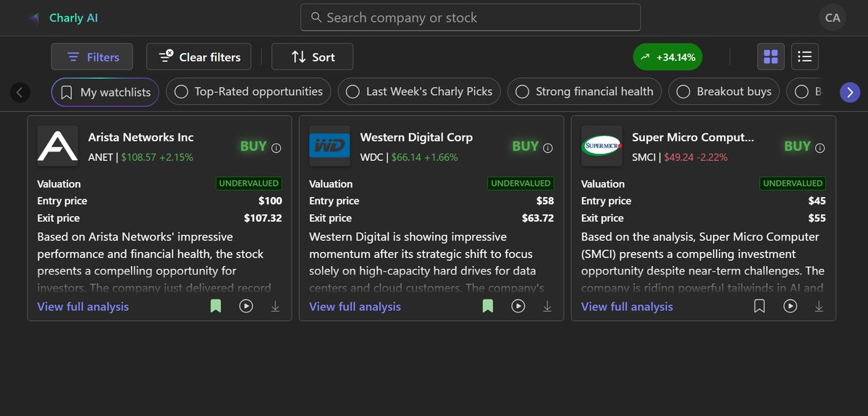
Task: Select Breakout buys filter
Action: [x=724, y=91]
